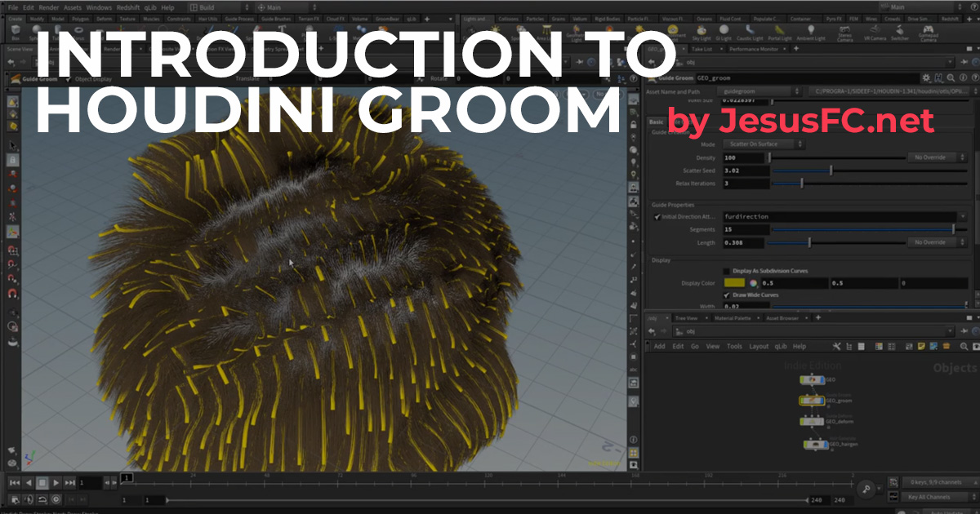The image size is (980, 514).
Task: Click the Stereo Camera shelf icon
Action: [x=845, y=31]
